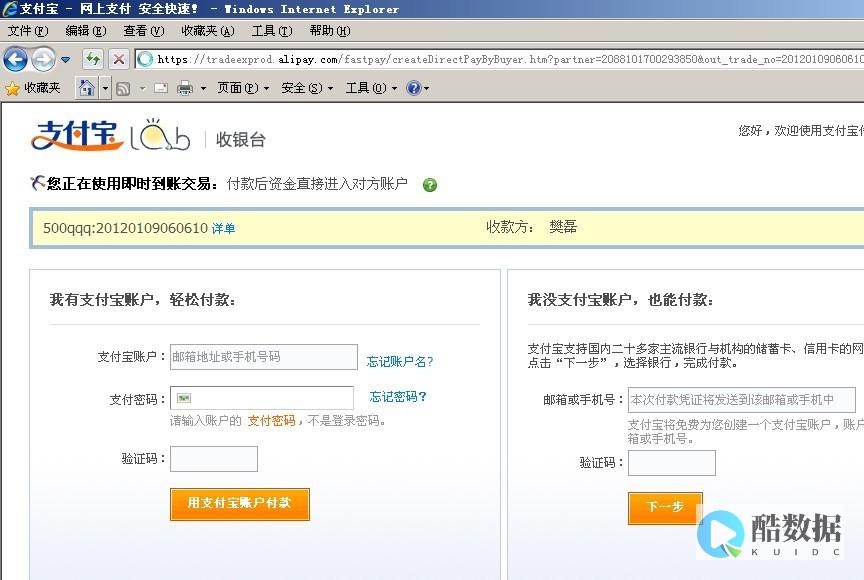Open the 工具(O) command bar menu

click(x=371, y=88)
